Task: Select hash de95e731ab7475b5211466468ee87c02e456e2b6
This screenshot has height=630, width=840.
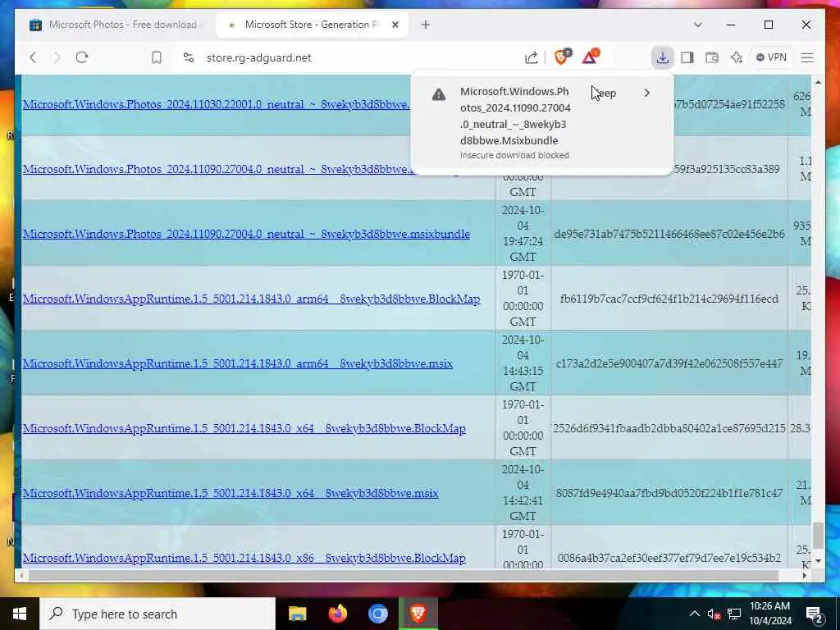Action: [x=669, y=234]
